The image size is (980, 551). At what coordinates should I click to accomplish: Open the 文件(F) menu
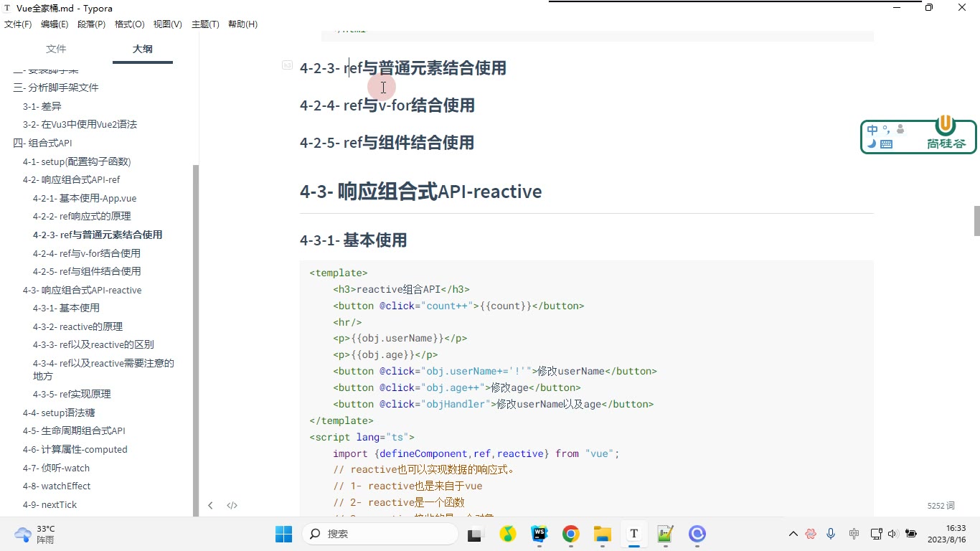[x=18, y=24]
